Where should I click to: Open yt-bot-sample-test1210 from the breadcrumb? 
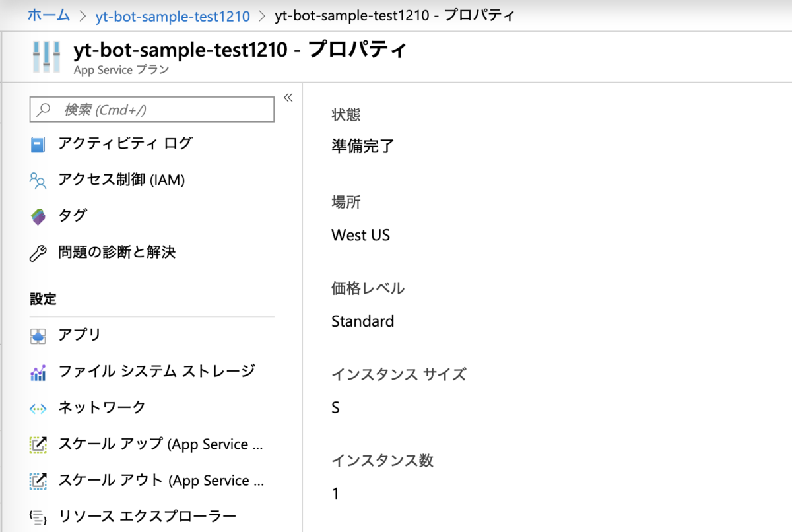[x=172, y=17]
